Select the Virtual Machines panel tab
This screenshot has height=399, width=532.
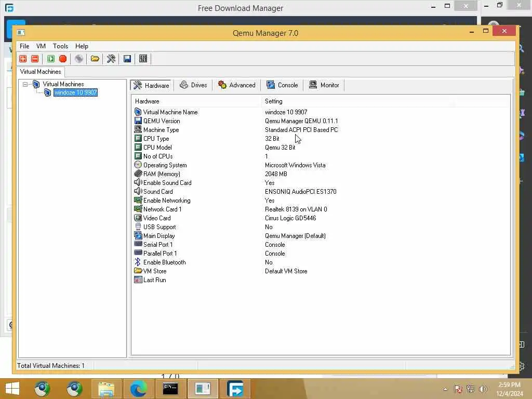[41, 72]
